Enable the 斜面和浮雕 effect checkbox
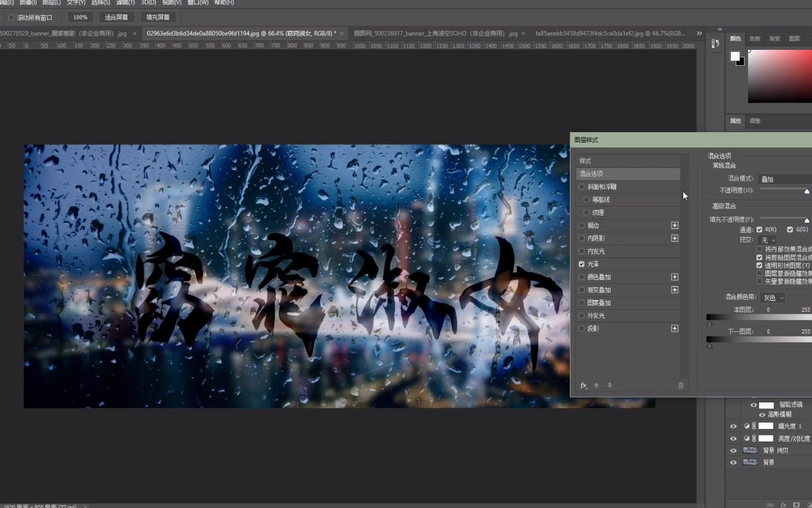812x508 pixels. [x=582, y=187]
